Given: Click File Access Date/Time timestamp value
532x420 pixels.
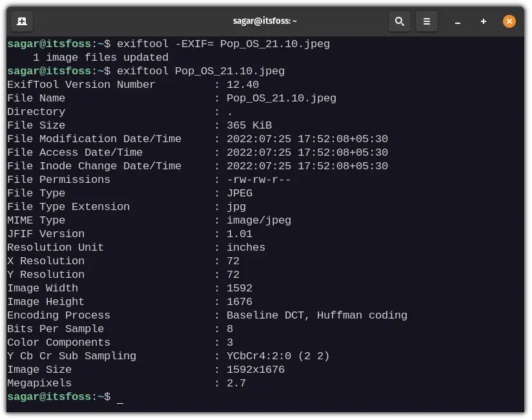Looking at the screenshot, I should (307, 152).
